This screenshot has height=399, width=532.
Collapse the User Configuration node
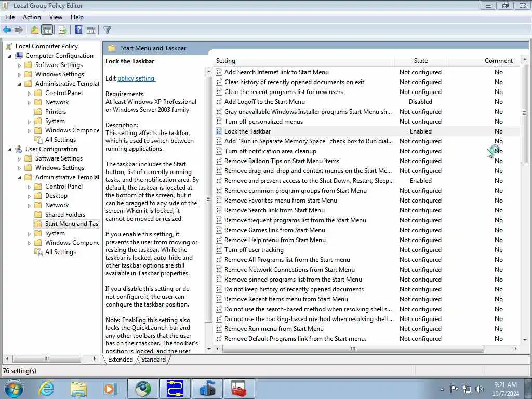[9, 149]
